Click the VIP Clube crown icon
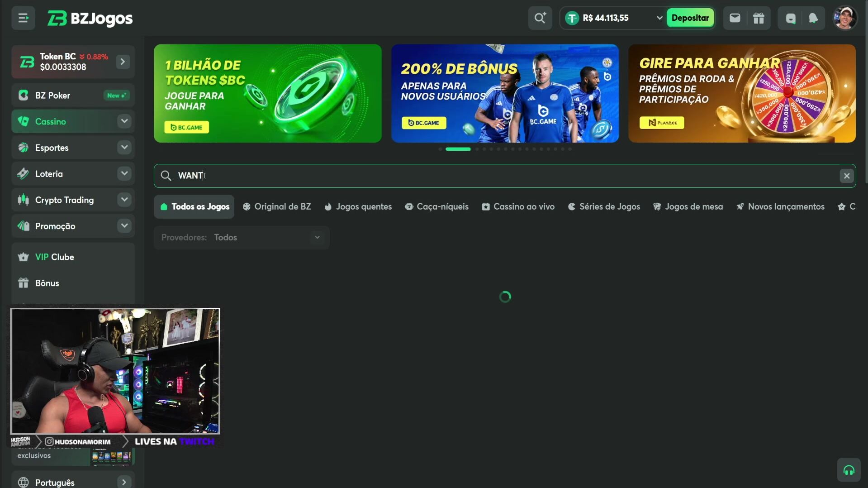 point(24,257)
